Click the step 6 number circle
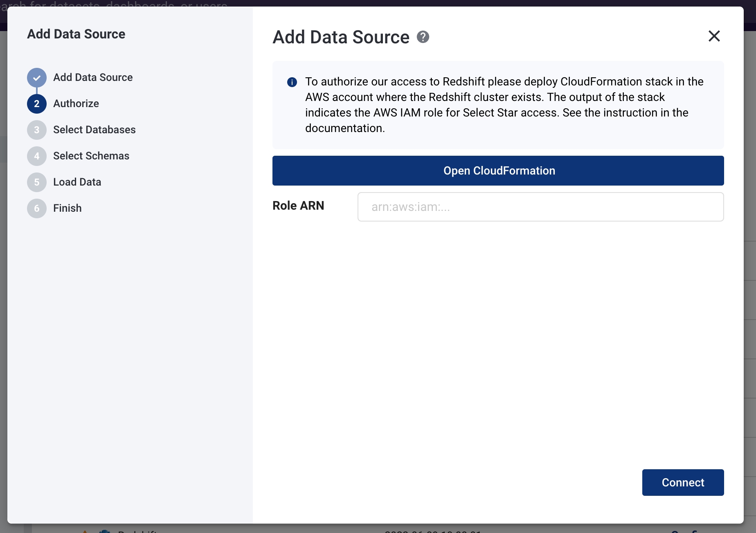 point(37,208)
